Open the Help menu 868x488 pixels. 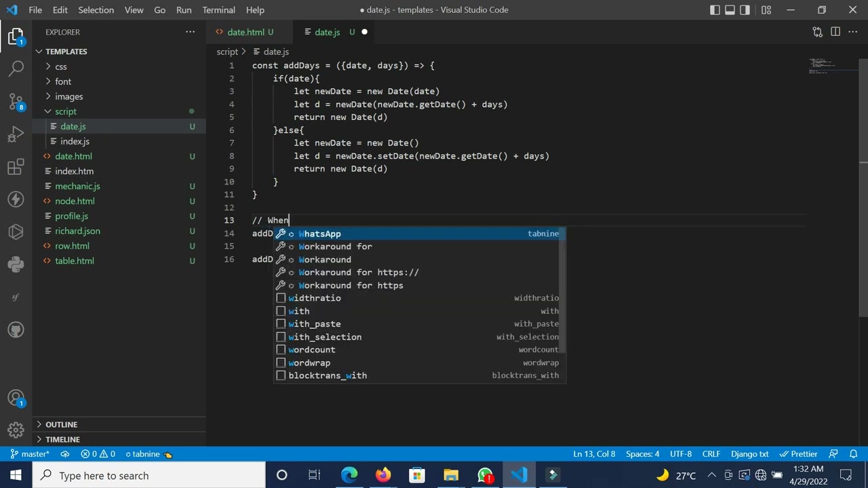click(x=255, y=9)
